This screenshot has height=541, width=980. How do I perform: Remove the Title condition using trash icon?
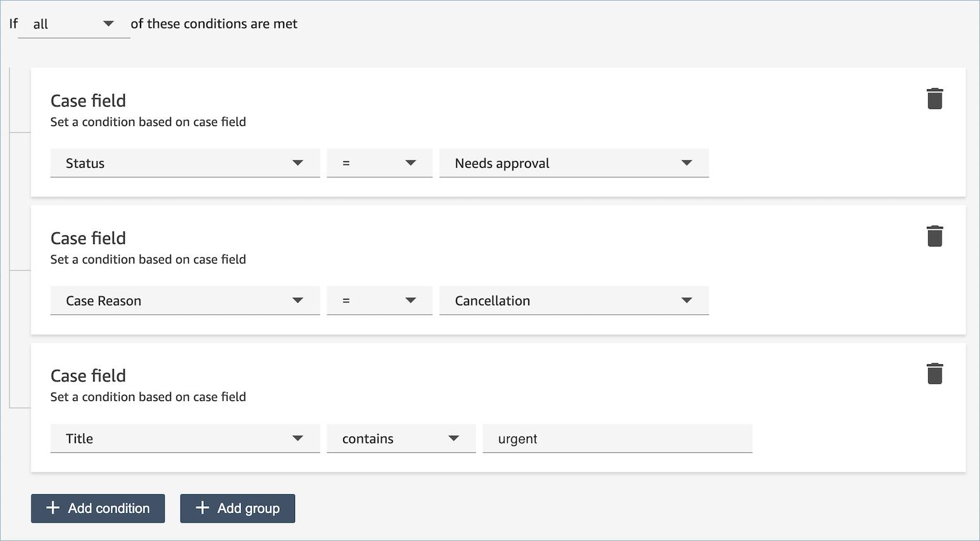click(x=934, y=374)
